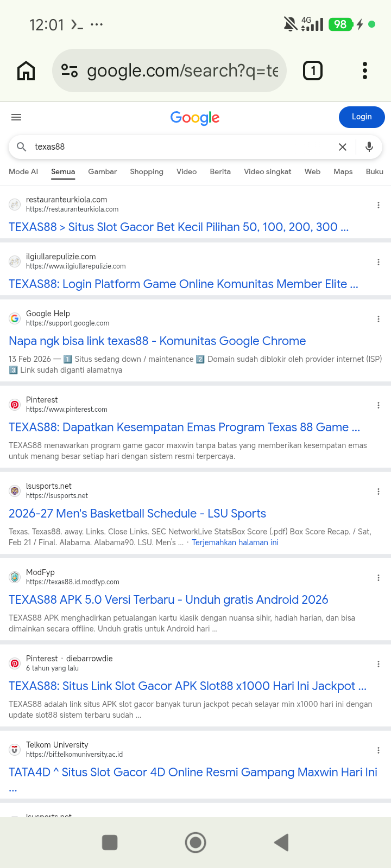The width and height of the screenshot is (391, 868).
Task: Open '2026-27 Men's Basketball Schedule' result
Action: pos(137,513)
